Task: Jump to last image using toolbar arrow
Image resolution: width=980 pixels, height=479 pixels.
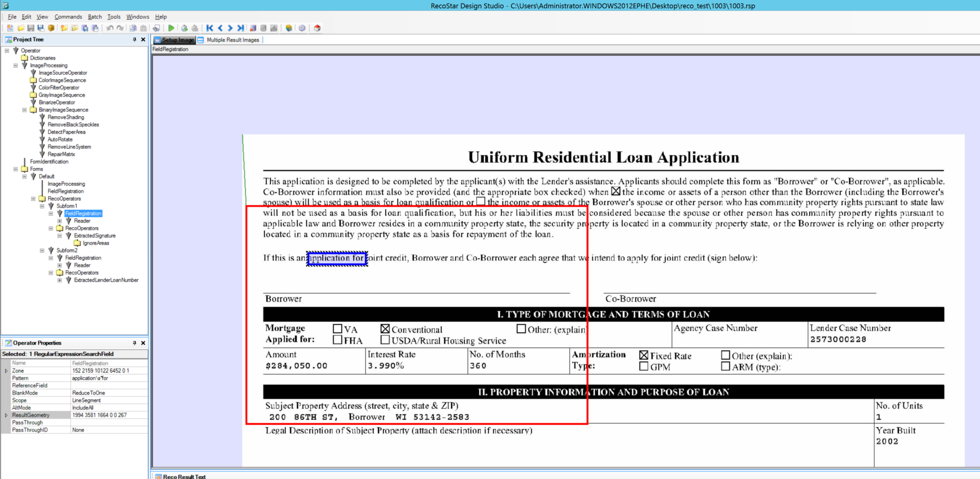Action: tap(240, 28)
